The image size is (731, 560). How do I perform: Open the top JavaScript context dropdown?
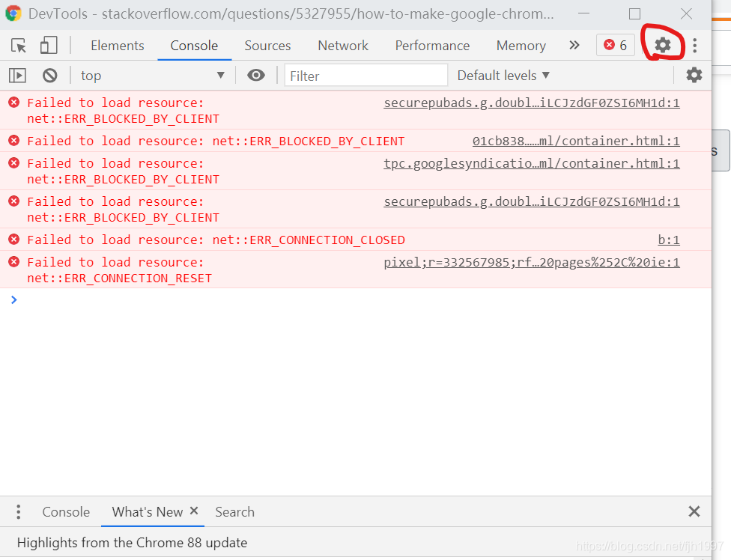click(153, 76)
